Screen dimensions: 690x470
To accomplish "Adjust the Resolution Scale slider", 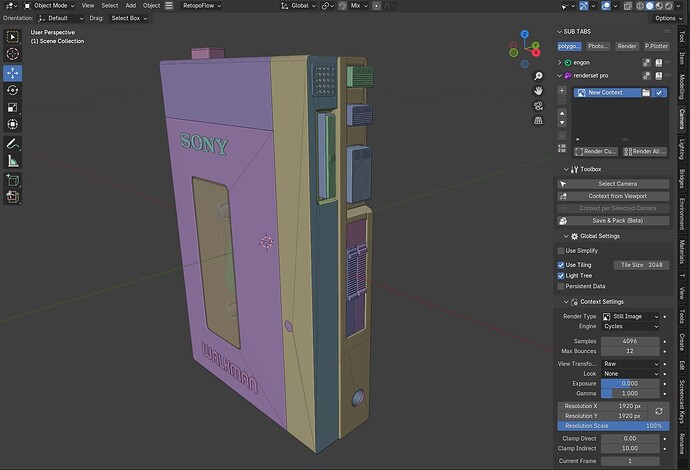I will point(613,426).
